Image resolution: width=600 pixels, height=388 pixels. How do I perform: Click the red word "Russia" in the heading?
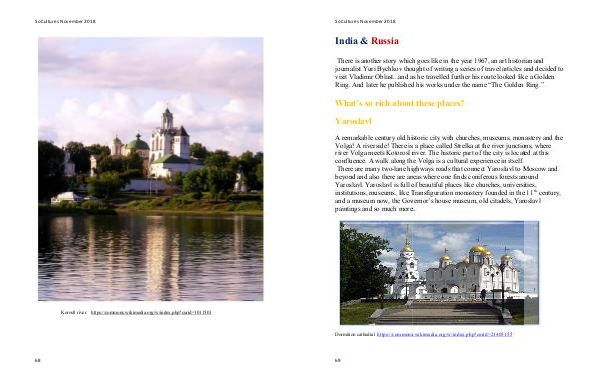coord(385,41)
